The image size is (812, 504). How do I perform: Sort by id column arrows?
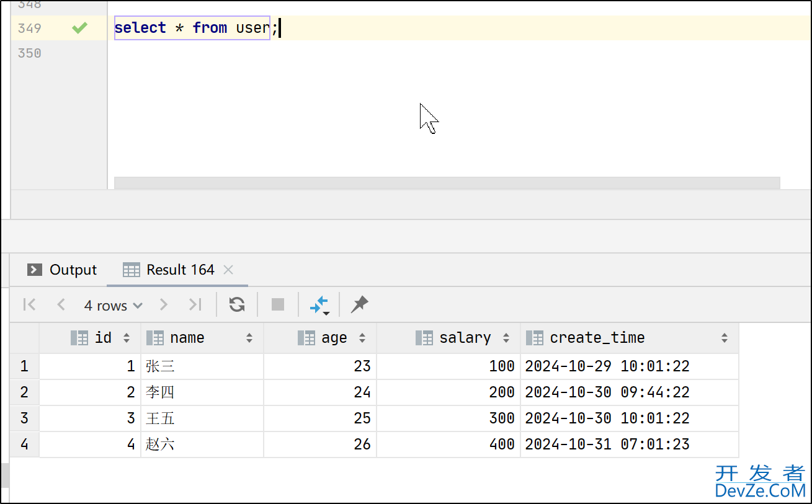tap(127, 338)
